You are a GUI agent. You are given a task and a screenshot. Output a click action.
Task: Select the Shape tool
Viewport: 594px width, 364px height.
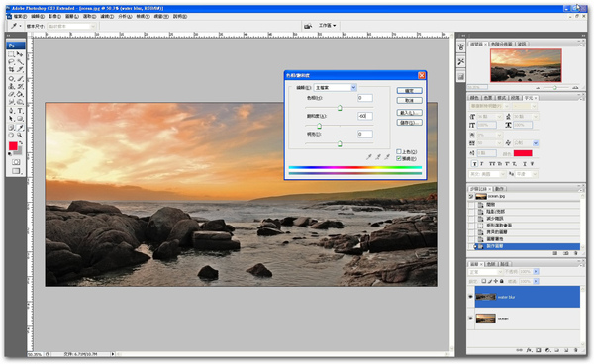[x=20, y=119]
